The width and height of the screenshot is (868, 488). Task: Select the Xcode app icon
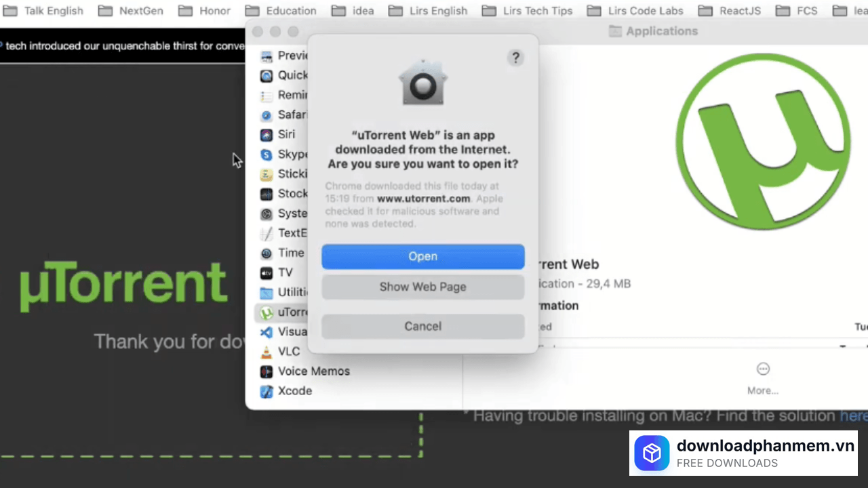click(x=267, y=391)
